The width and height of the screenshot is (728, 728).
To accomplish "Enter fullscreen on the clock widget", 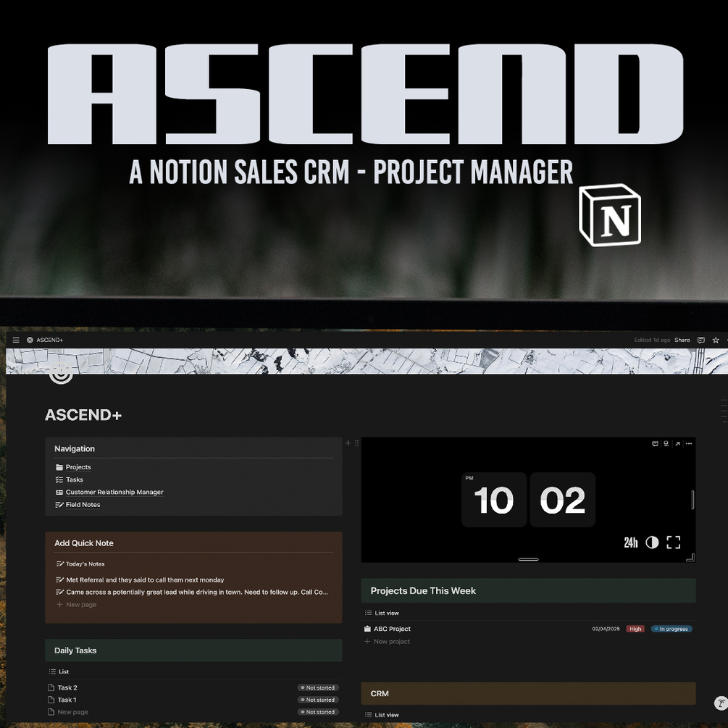I will coord(673,543).
